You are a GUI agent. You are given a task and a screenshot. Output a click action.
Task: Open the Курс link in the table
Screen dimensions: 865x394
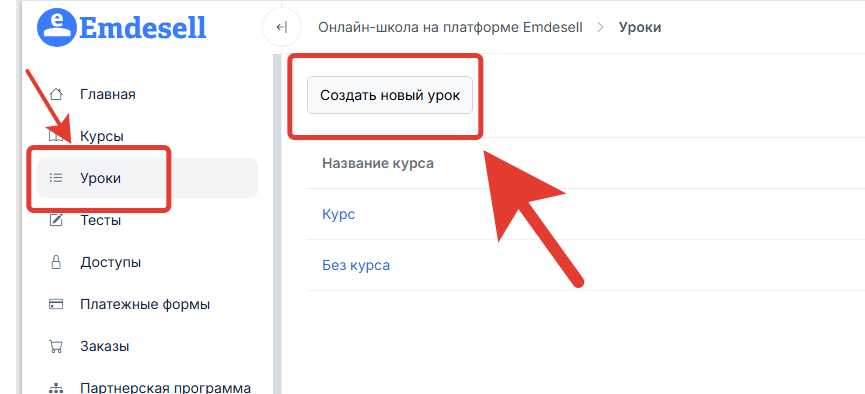pyautogui.click(x=338, y=214)
